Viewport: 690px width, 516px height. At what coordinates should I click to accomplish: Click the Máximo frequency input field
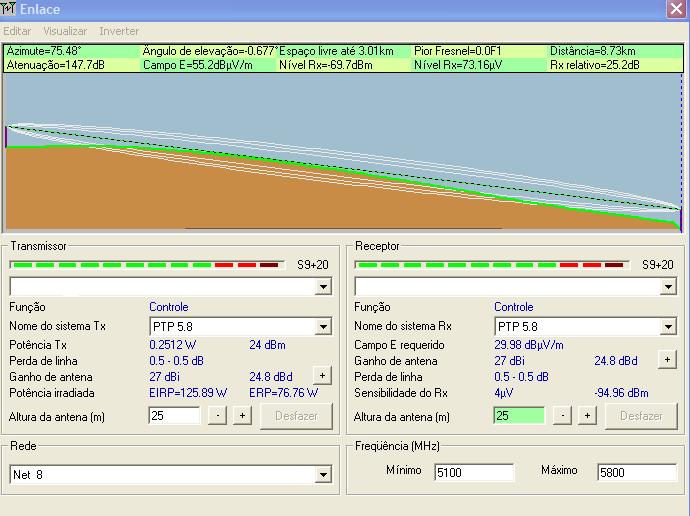(x=636, y=472)
